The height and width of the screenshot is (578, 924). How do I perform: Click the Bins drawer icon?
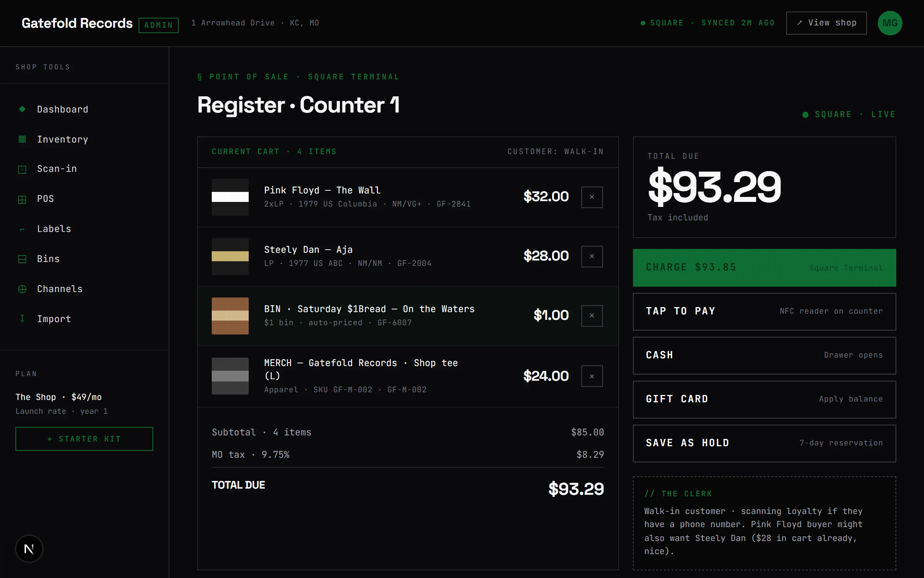tap(22, 259)
